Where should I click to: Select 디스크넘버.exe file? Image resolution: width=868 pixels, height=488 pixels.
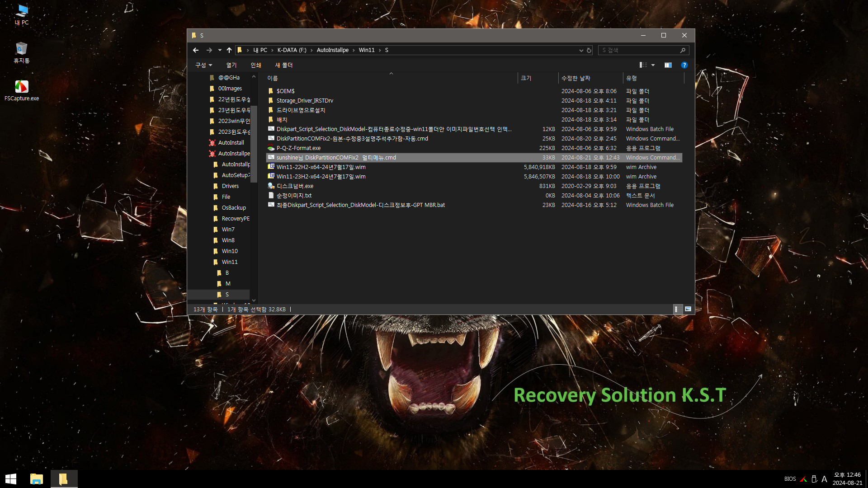coord(474,186)
